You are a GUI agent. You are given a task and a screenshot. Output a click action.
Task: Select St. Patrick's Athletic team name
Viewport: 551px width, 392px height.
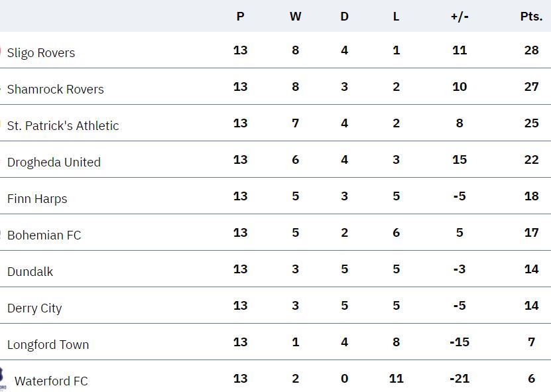tap(63, 126)
